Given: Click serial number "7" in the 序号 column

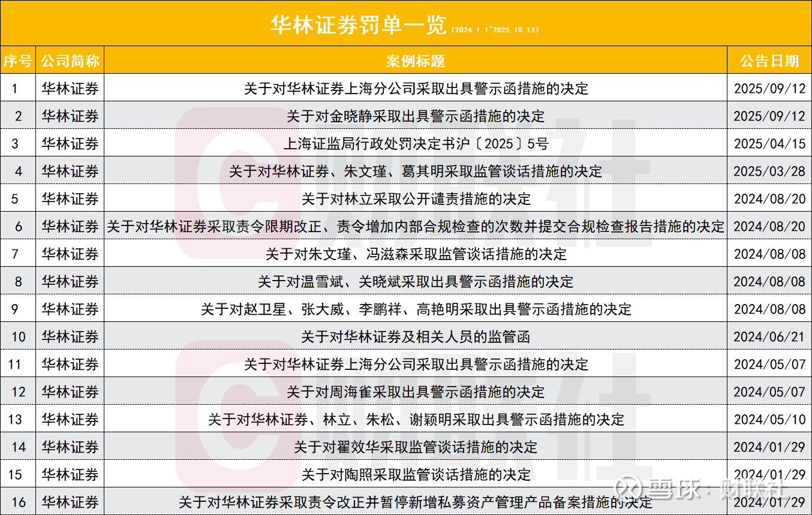Looking at the screenshot, I should [15, 254].
